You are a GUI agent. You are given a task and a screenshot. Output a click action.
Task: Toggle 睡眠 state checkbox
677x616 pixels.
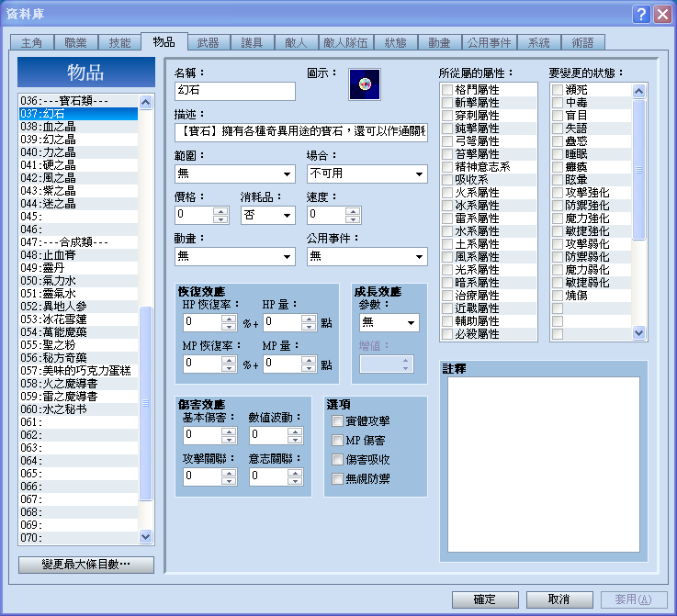(x=558, y=154)
